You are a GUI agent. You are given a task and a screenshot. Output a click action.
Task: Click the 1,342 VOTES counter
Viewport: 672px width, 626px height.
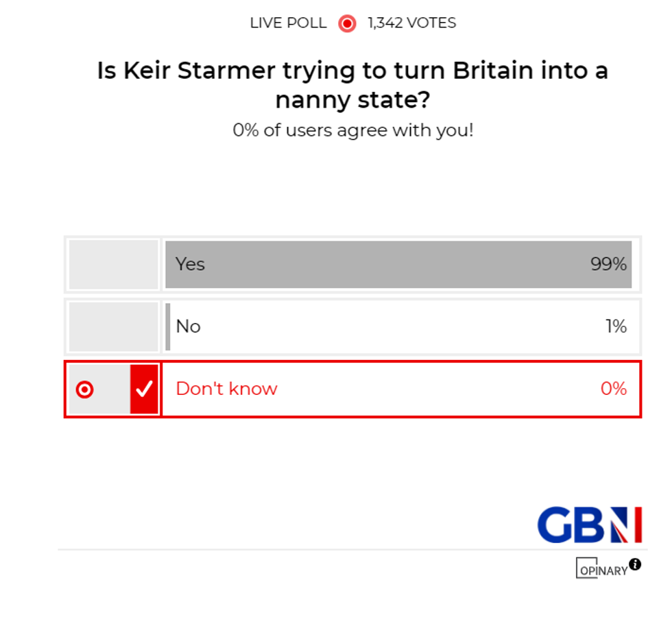coord(411,23)
